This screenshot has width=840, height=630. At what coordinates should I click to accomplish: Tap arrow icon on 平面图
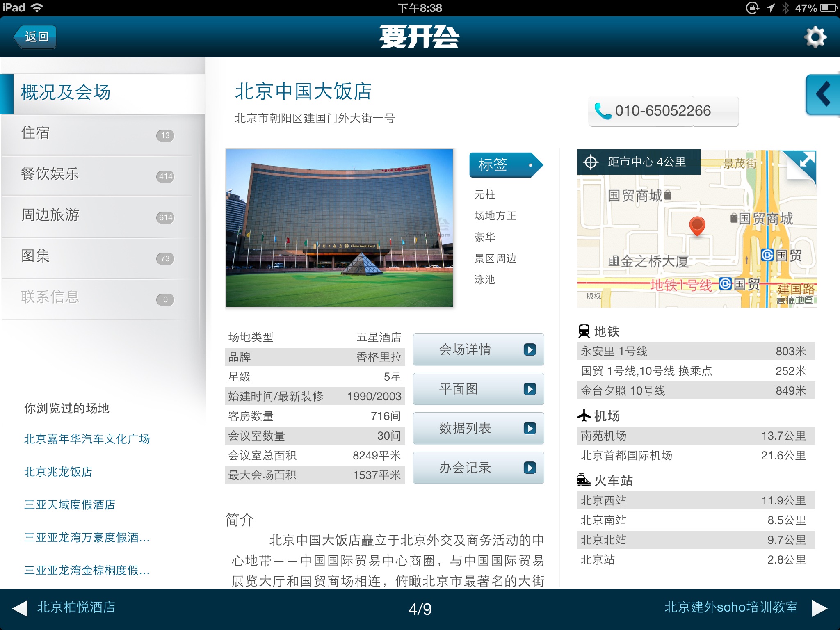click(530, 389)
